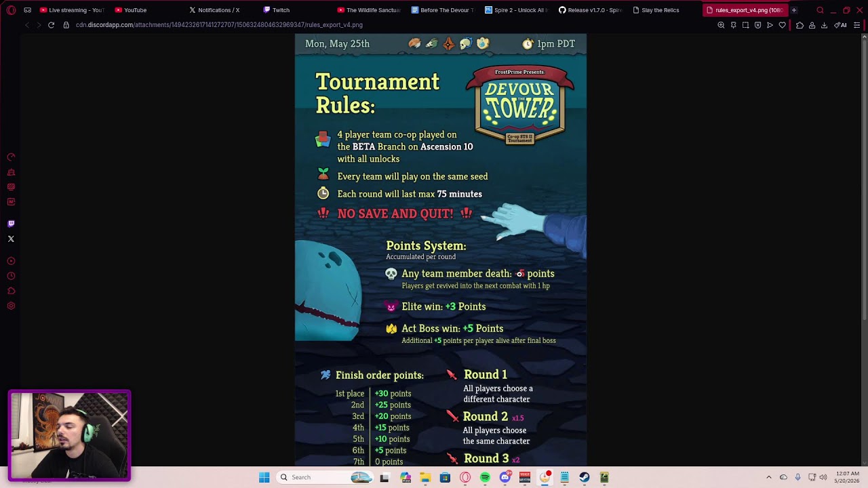868x488 pixels.
Task: Click the '1pm PDT' time text
Action: 556,43
